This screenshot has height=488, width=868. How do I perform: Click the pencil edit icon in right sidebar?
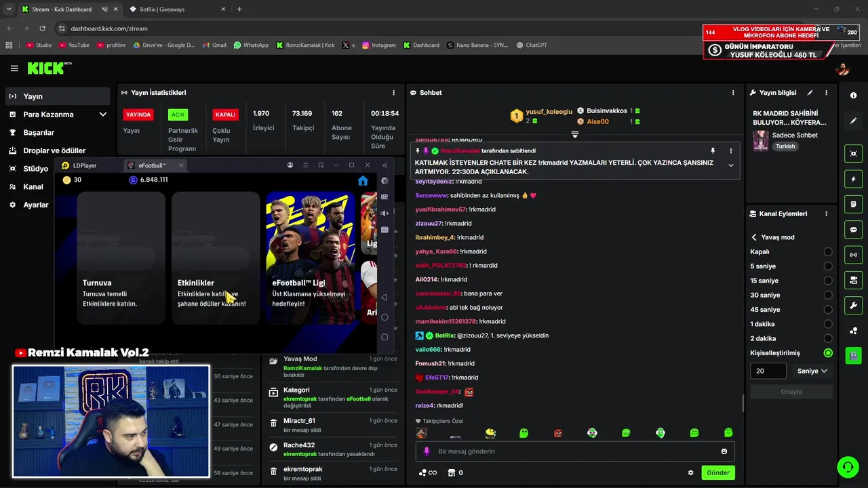(x=853, y=121)
